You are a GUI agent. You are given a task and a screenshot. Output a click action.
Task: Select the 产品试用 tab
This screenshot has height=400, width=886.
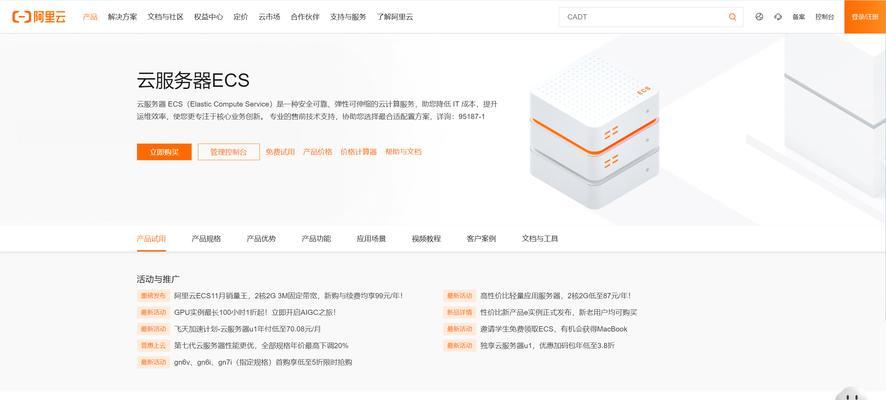click(151, 239)
